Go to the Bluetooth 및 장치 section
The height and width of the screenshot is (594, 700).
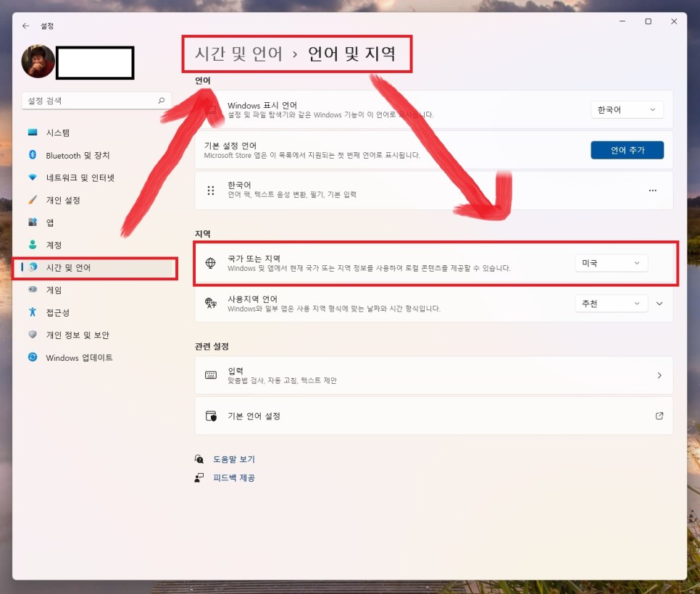coord(96,155)
